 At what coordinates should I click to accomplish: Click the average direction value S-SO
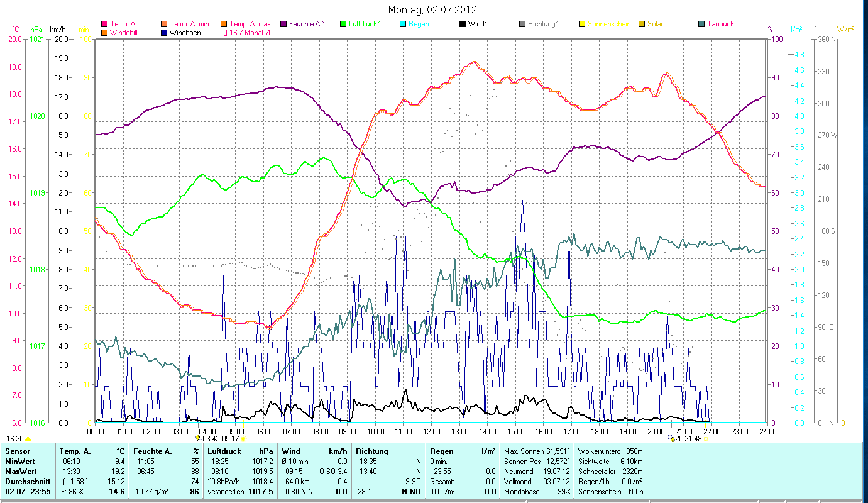coord(412,481)
